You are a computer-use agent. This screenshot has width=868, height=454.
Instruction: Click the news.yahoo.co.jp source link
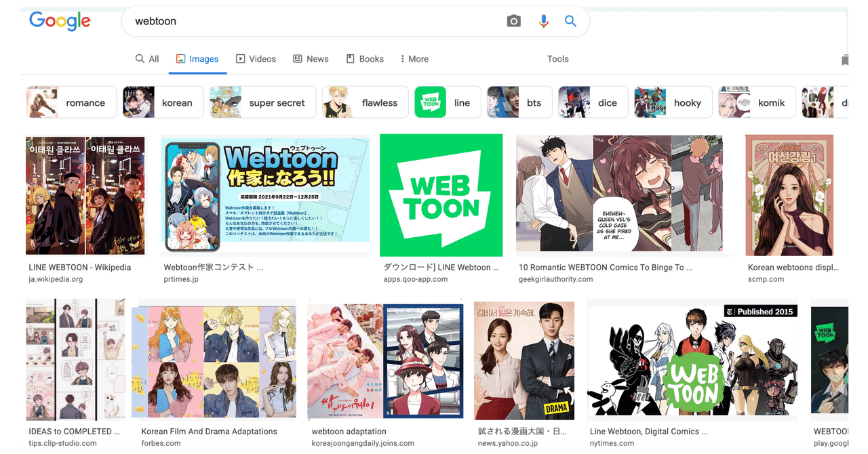click(508, 443)
